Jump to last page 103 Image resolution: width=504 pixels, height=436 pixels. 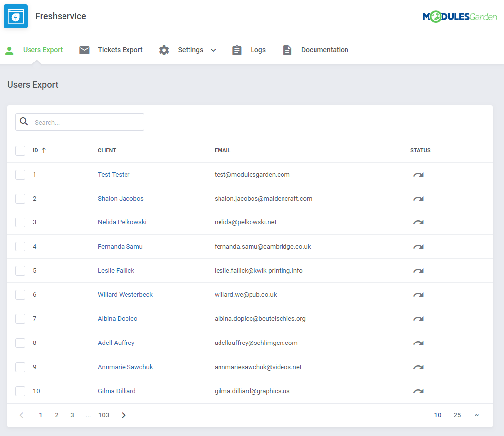104,415
